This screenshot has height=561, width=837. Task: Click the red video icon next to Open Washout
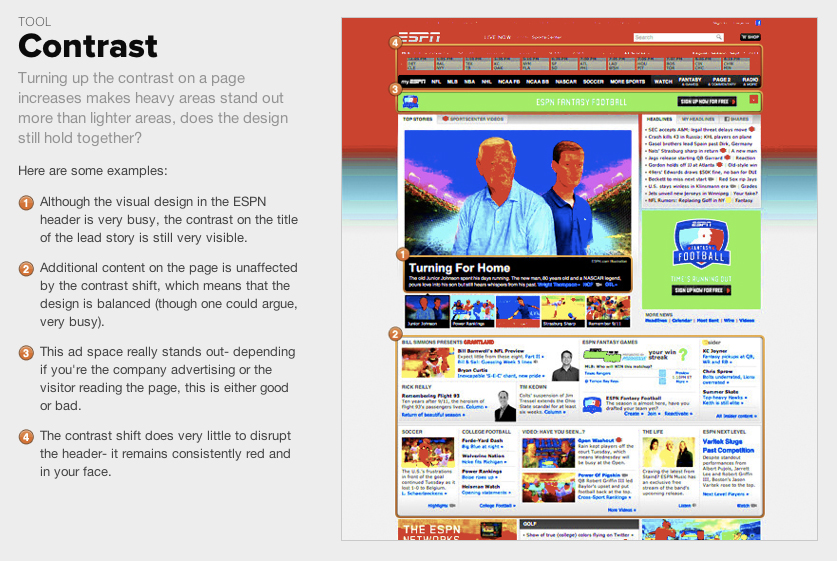pos(619,440)
